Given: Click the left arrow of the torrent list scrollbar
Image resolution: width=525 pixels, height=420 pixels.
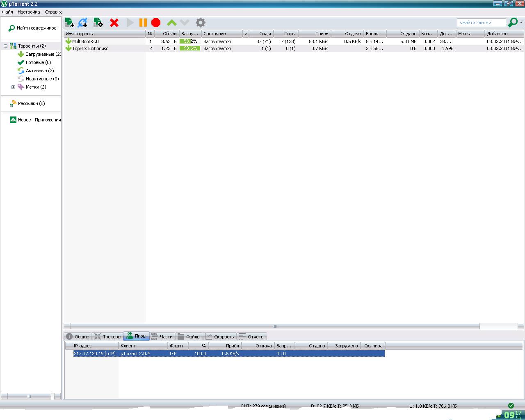Looking at the screenshot, I should click(x=67, y=326).
